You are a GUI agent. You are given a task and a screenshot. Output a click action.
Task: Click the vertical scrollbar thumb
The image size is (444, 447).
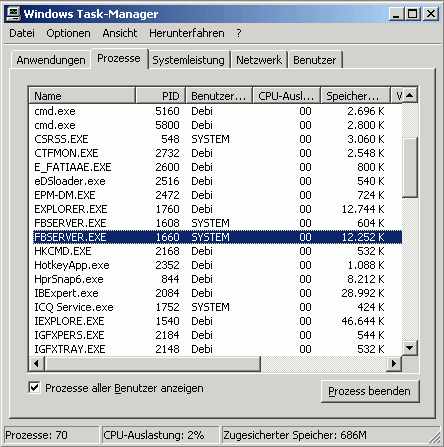(x=410, y=167)
